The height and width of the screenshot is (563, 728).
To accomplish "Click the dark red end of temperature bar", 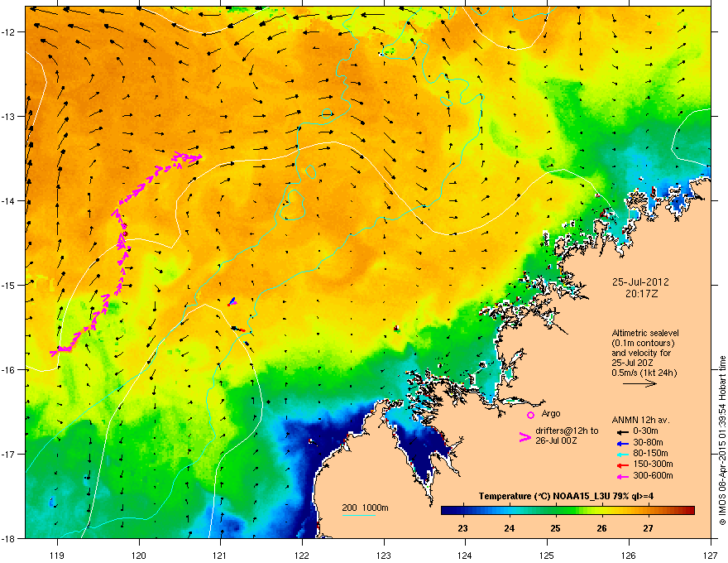I will [691, 511].
